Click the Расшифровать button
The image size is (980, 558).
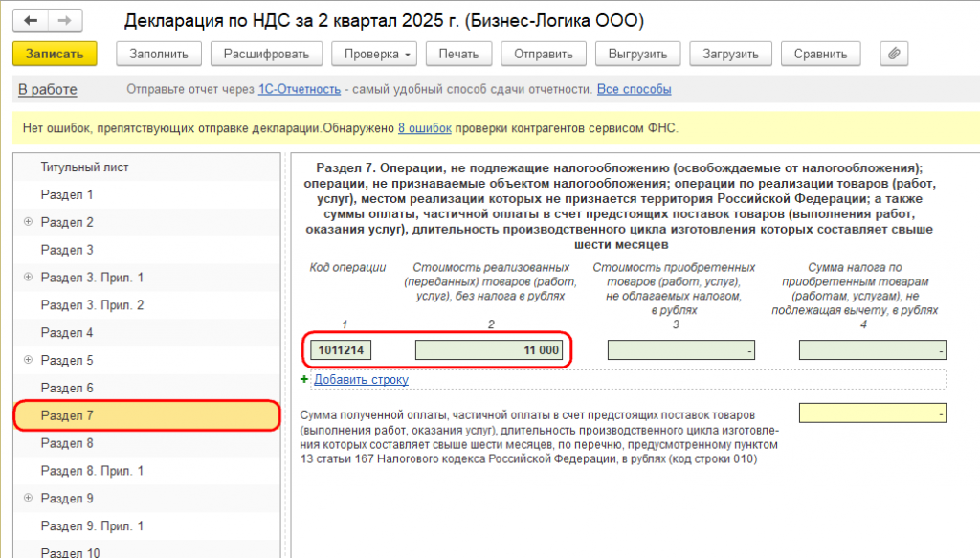pos(266,54)
